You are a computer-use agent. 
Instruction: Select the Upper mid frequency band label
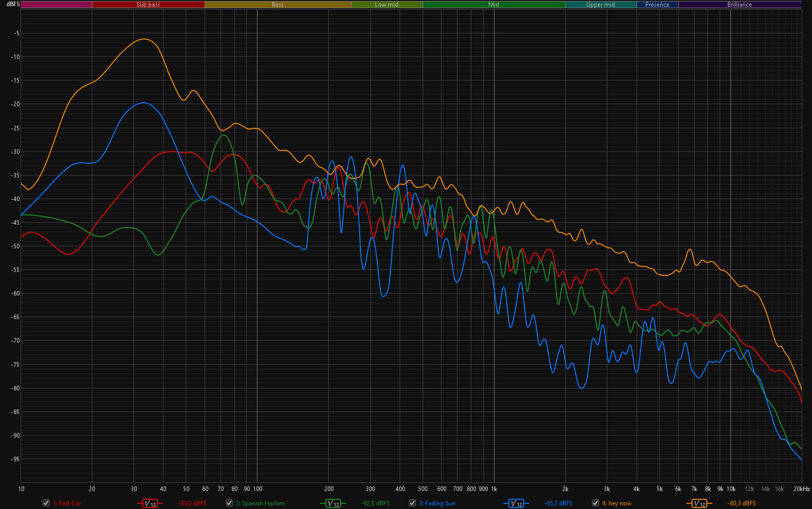click(601, 5)
